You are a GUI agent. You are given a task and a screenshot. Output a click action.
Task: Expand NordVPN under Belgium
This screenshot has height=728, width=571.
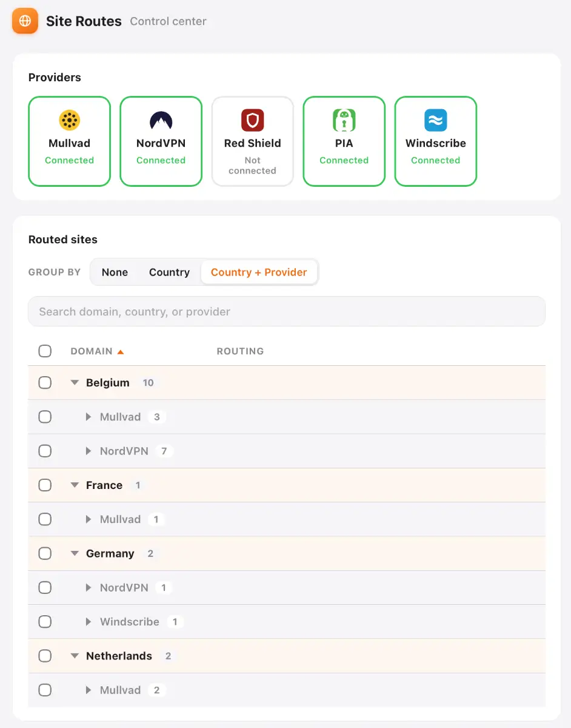[x=88, y=451]
